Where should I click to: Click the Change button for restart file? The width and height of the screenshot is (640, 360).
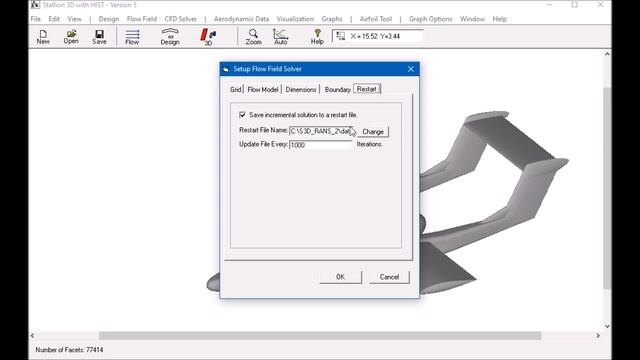click(x=373, y=131)
